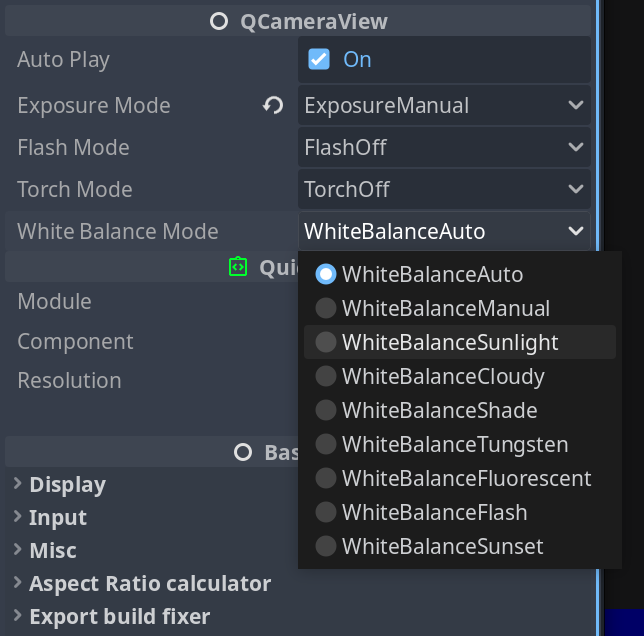Image resolution: width=644 pixels, height=636 pixels.
Task: Choose WhiteBalanceSunlight from the list
Action: coord(460,342)
